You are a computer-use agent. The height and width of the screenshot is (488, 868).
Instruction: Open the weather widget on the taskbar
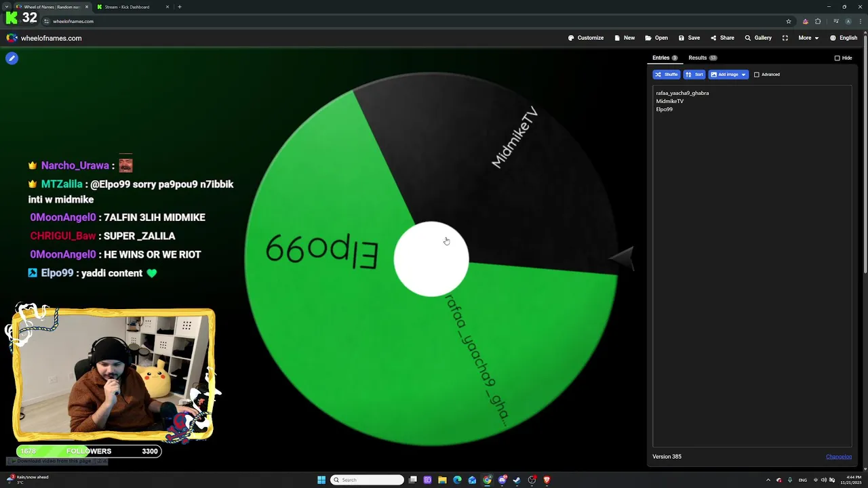[27, 480]
